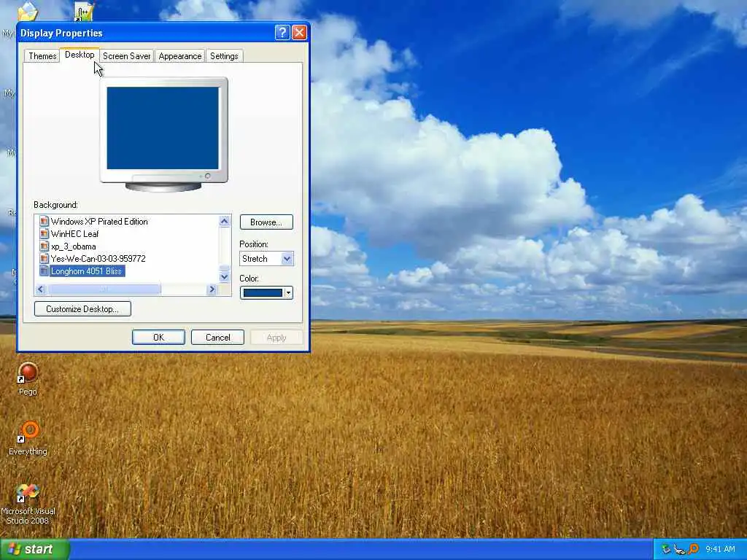
Task: Open the Pego desktop shortcut icon
Action: coord(28,373)
